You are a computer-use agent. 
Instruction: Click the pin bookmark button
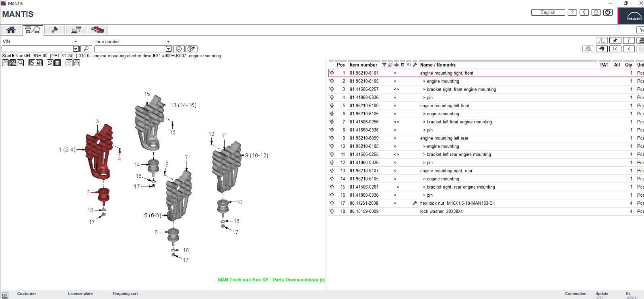coord(615,40)
